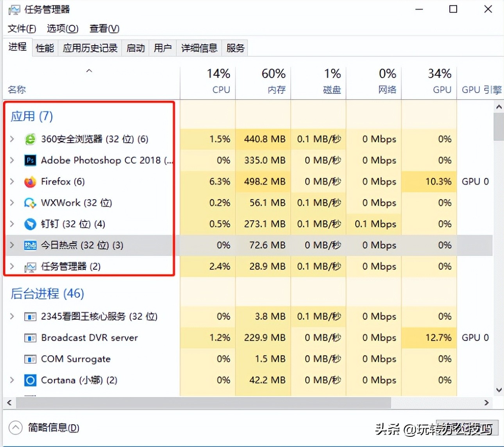Select the Broadcast DVR server row
This screenshot has width=504, height=447.
click(x=89, y=338)
